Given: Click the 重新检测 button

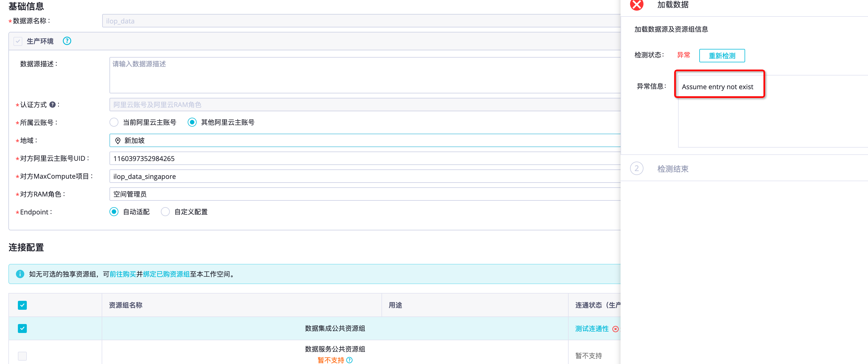Looking at the screenshot, I should click(x=722, y=56).
